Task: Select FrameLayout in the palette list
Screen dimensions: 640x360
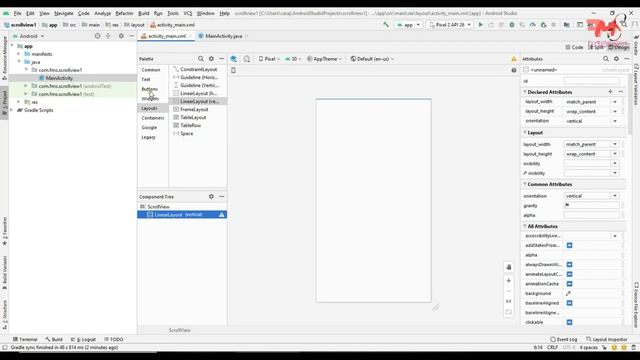Action: 194,109
